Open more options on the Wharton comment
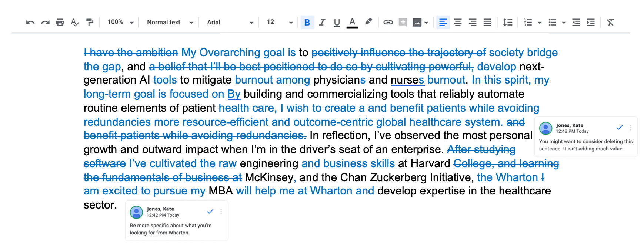644x247 pixels. pos(221,212)
